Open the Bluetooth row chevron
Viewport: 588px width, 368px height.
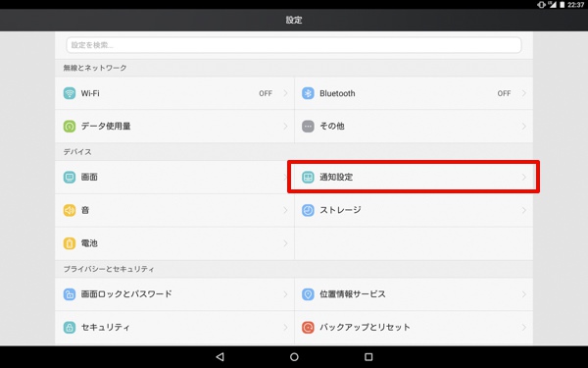pyautogui.click(x=524, y=93)
